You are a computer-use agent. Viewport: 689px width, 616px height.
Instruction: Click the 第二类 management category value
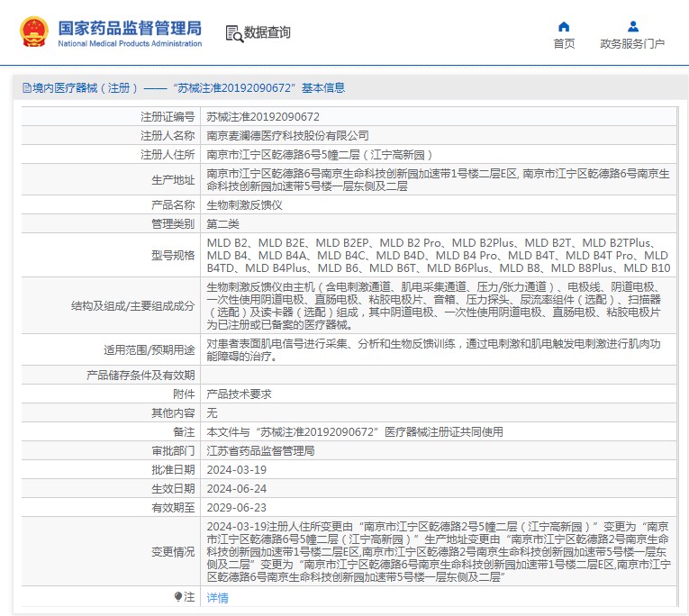pyautogui.click(x=222, y=222)
